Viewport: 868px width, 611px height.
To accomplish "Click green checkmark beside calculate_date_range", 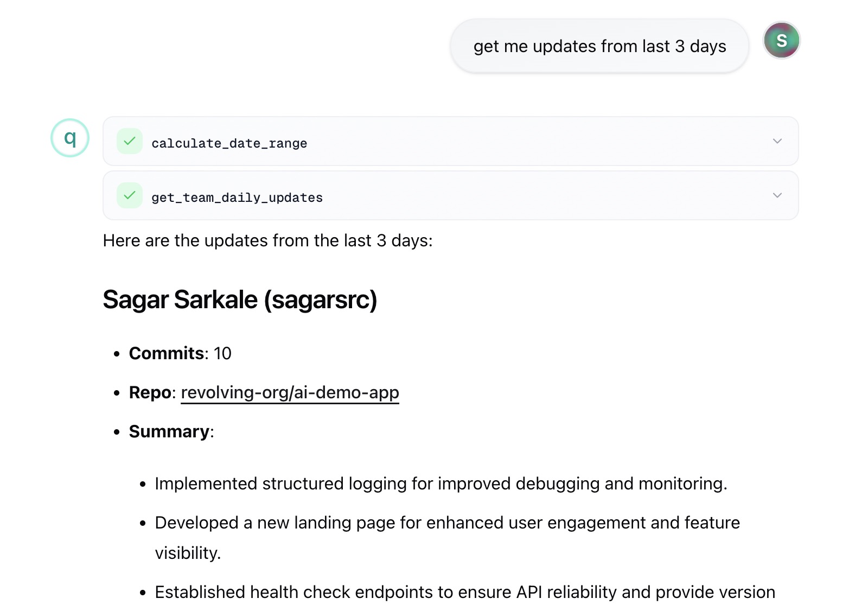I will 130,141.
